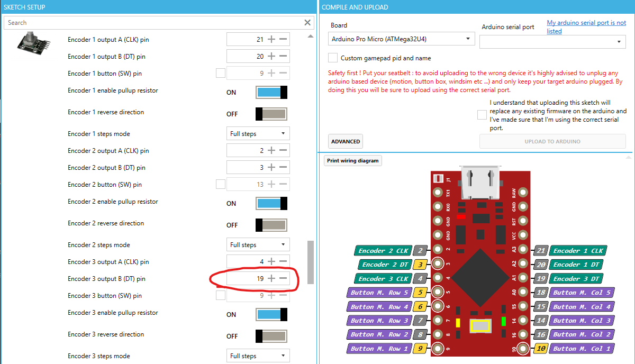Increment Encoder 2 output B DT pin
Screen dimensions: 635x364
pyautogui.click(x=271, y=167)
